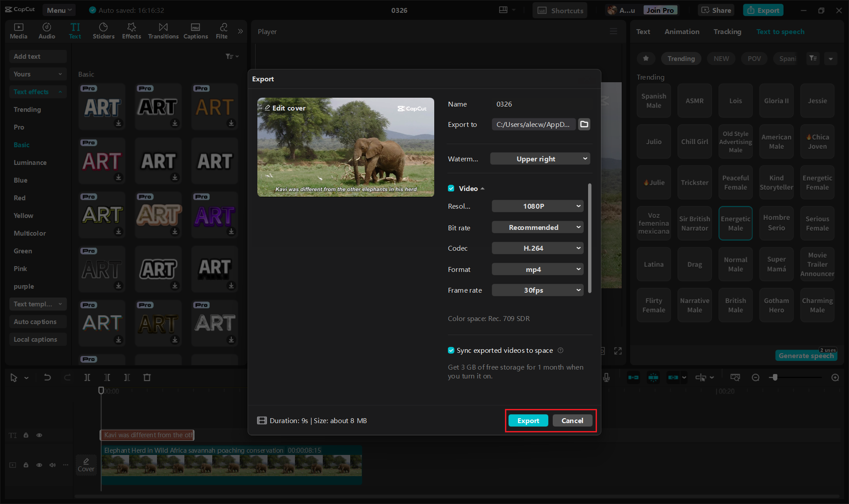Open the CapCut Menu
The width and height of the screenshot is (849, 504).
click(x=59, y=10)
